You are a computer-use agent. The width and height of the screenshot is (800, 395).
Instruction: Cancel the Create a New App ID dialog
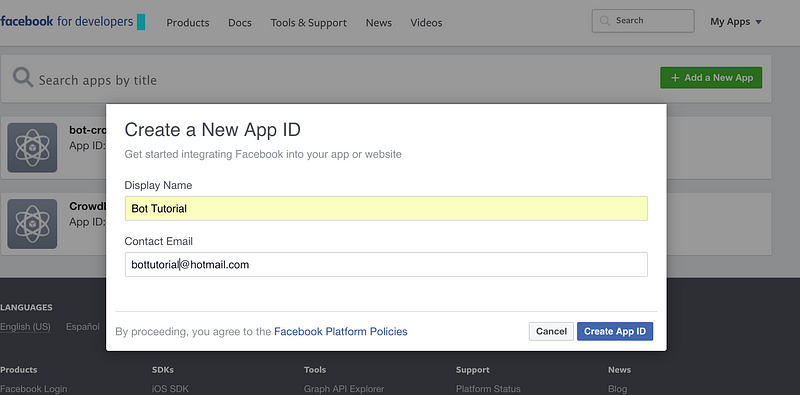(x=551, y=331)
